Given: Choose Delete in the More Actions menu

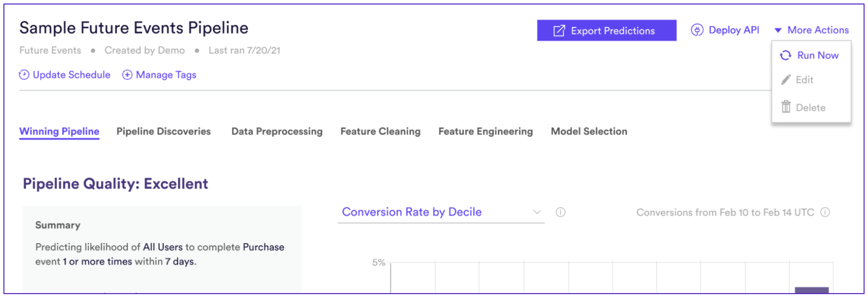Looking at the screenshot, I should [803, 108].
